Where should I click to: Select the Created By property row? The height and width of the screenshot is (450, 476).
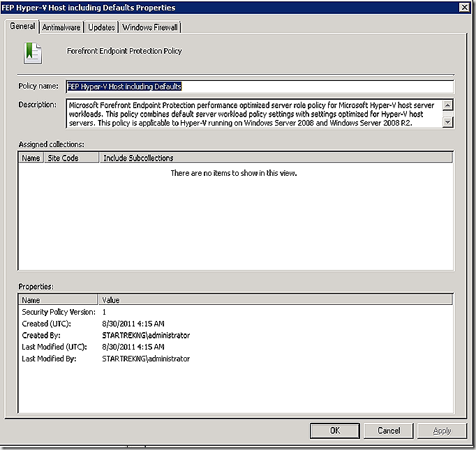coord(236,336)
